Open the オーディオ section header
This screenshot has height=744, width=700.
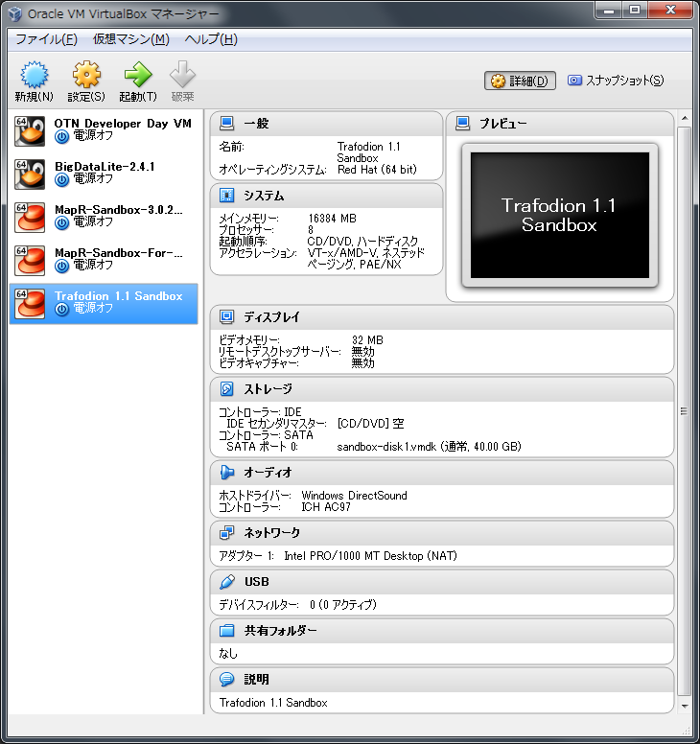[442, 473]
